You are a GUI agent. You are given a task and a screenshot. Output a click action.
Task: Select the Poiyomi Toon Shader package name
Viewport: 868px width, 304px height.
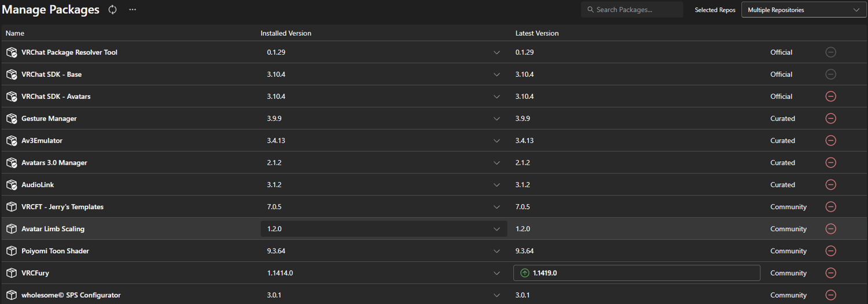coord(56,251)
